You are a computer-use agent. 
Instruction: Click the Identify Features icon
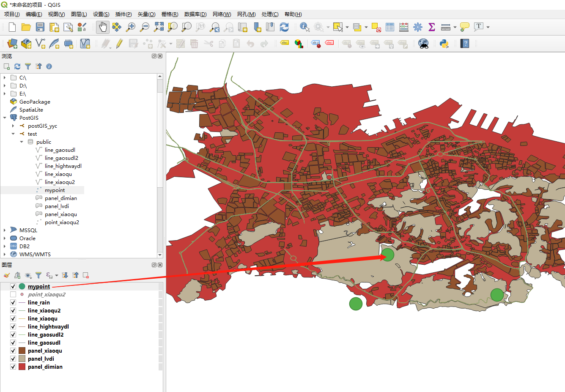304,27
